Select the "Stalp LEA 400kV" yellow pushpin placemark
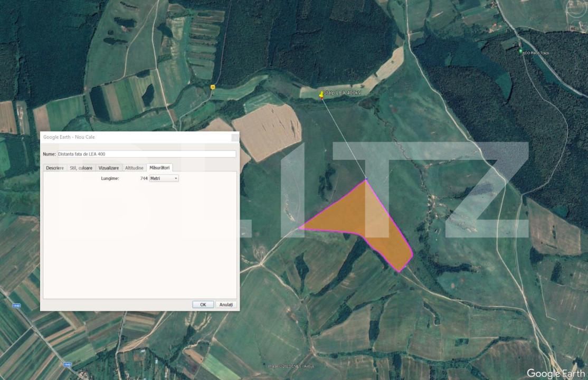 tap(321, 94)
